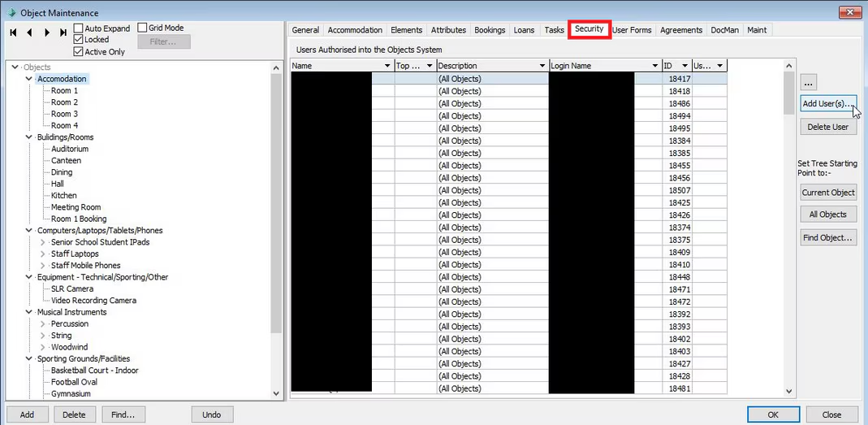Click the Find... button below the tree
The height and width of the screenshot is (425, 868).
(x=123, y=414)
